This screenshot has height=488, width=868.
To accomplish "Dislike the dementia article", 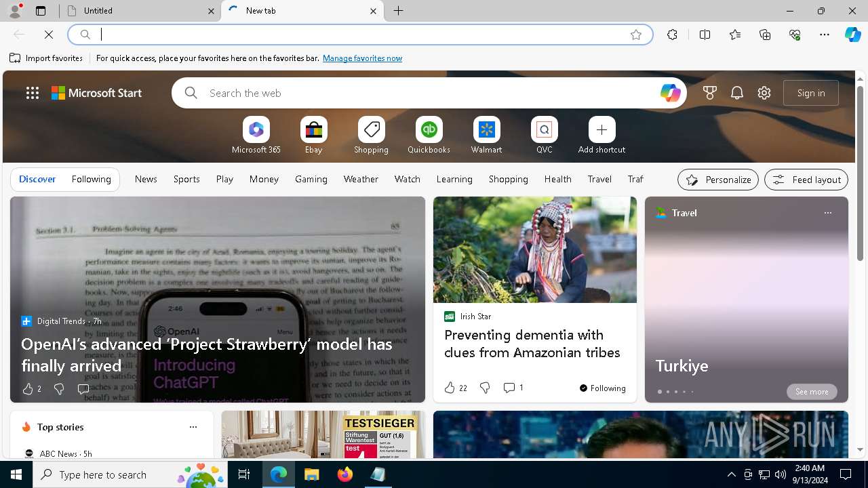I will (485, 388).
